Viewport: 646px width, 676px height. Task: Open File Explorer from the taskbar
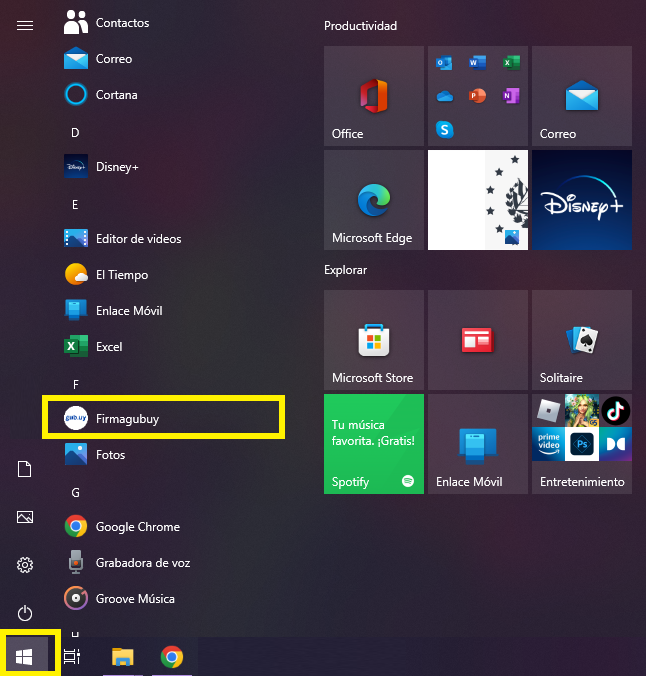coord(122,657)
